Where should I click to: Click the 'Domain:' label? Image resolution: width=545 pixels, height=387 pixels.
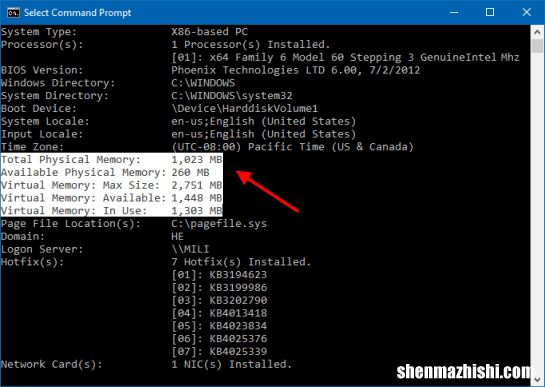(x=23, y=237)
